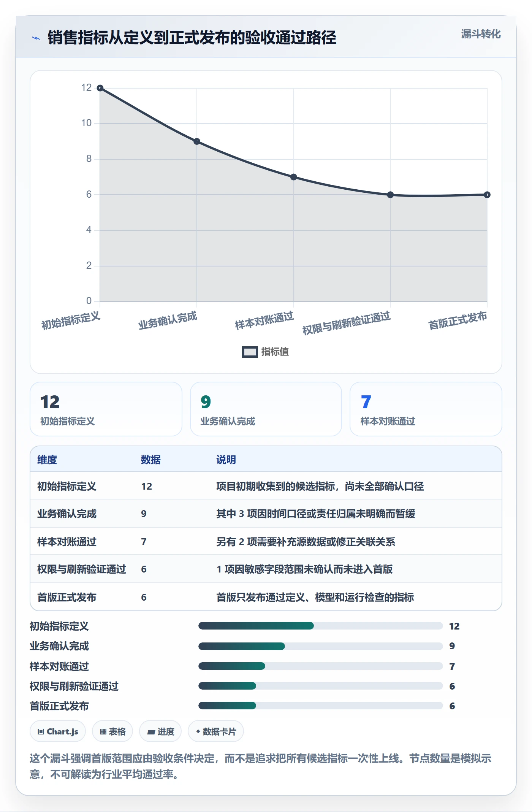The image size is (532, 812).
Task: Click table value 7 in 样本对账通过 row
Action: click(144, 542)
